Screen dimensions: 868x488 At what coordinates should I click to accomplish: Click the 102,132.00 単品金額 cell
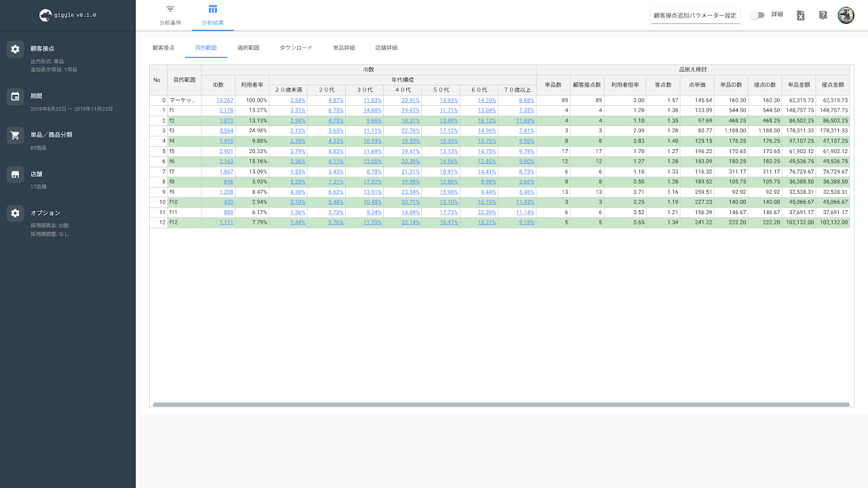click(799, 222)
